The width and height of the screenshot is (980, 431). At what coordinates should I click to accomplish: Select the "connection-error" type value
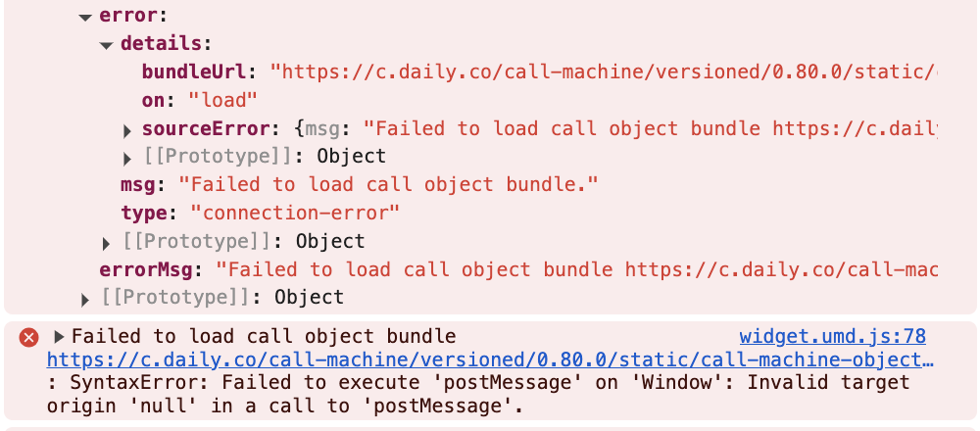(295, 214)
